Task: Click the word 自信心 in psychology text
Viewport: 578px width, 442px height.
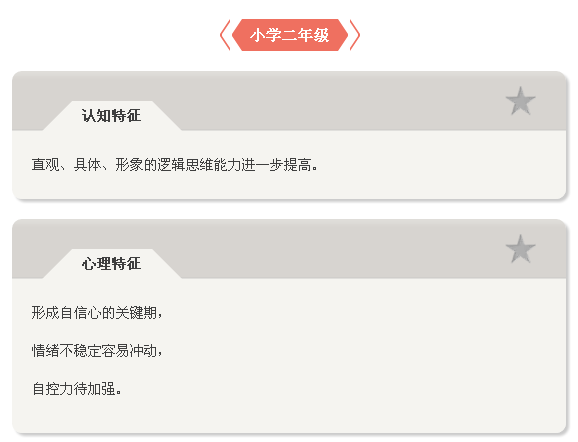Action: (81, 313)
